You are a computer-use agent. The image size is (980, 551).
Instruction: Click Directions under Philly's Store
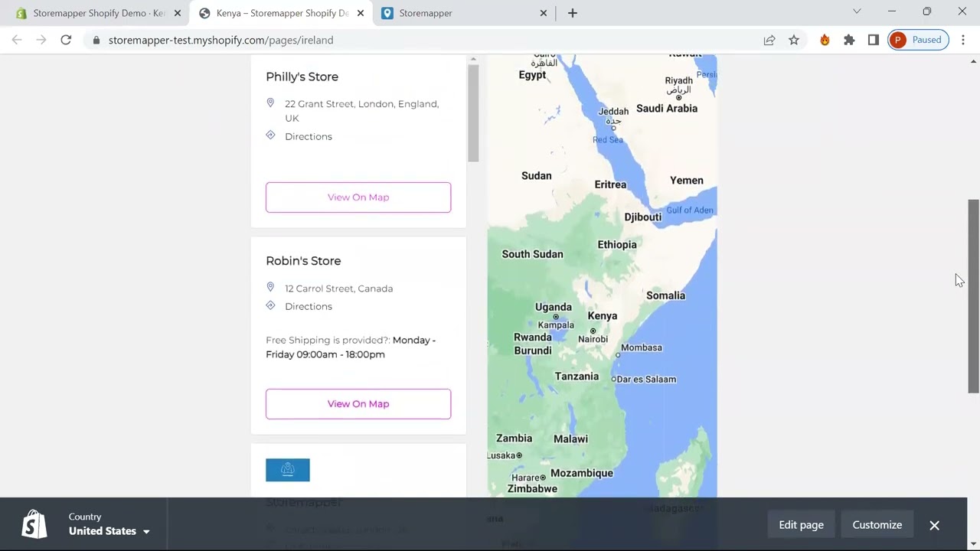[309, 136]
